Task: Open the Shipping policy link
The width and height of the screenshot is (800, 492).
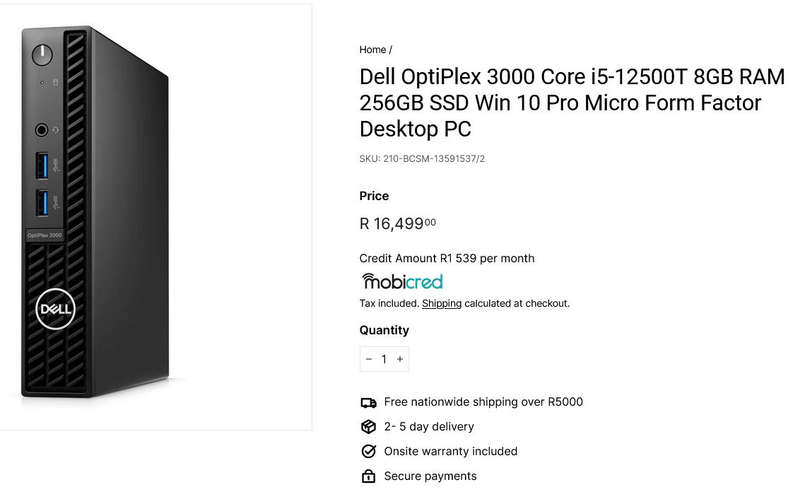Action: click(442, 303)
